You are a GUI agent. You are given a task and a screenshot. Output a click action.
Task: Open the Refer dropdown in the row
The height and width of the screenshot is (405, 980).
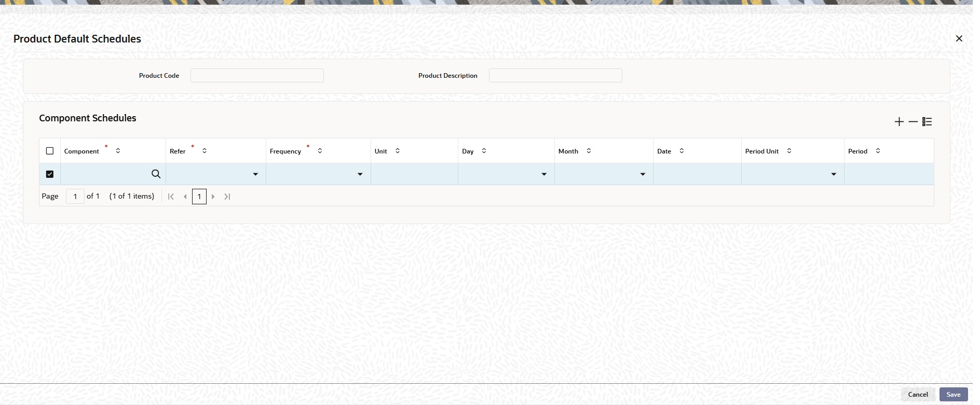255,174
